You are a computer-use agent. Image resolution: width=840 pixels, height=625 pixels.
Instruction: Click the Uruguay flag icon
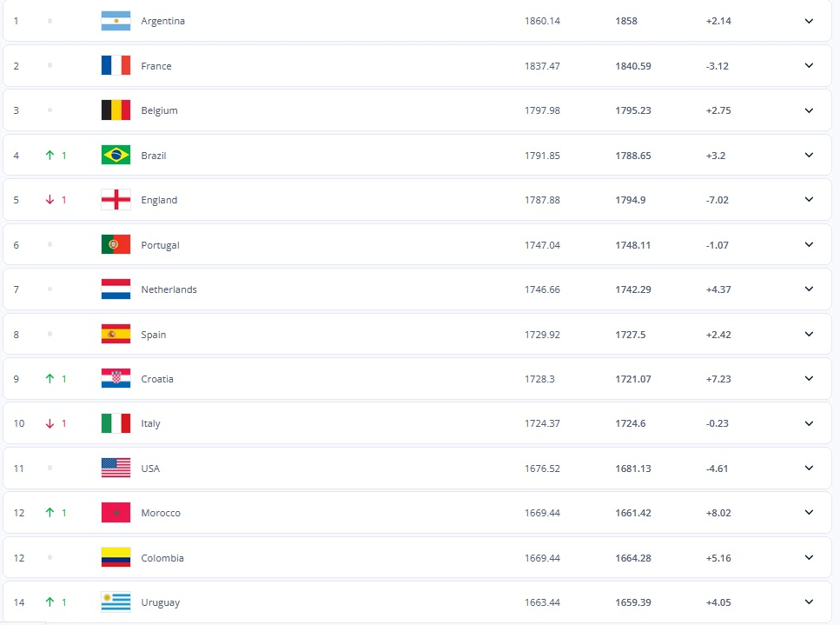click(116, 602)
